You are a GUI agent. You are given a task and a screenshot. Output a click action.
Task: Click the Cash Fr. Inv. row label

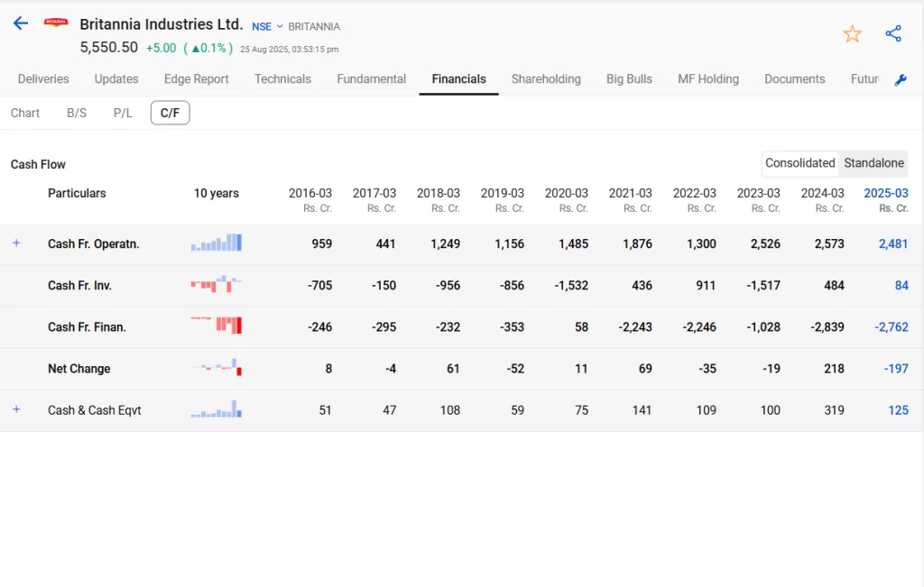[x=79, y=286]
